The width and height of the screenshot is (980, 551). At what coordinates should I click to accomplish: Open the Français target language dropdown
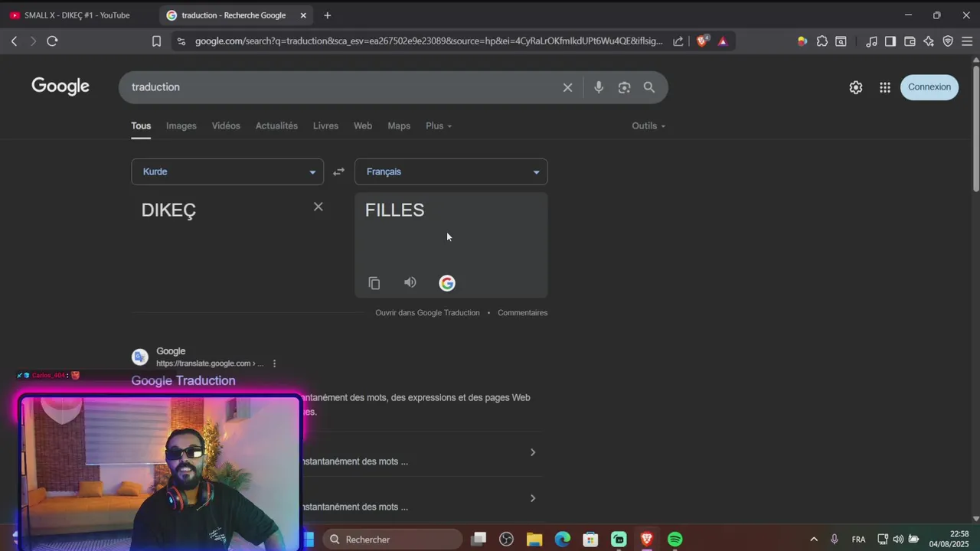pos(451,171)
